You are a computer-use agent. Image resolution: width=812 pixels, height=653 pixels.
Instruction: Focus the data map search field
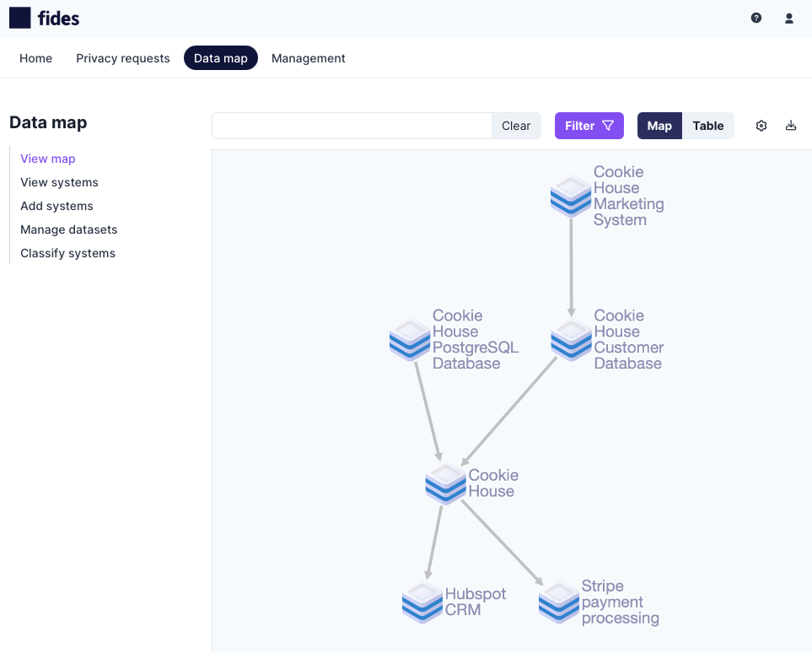point(352,126)
